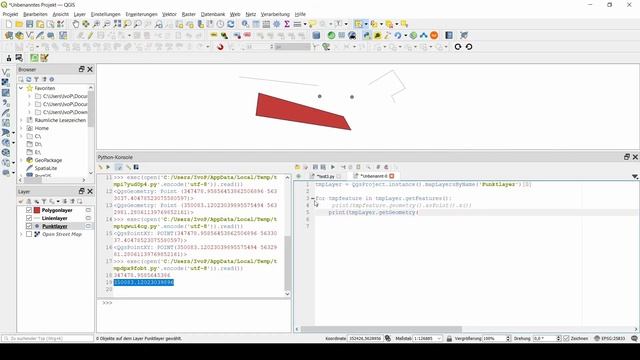
Task: Click the Select Features tool in the toolbar
Action: (358, 24)
